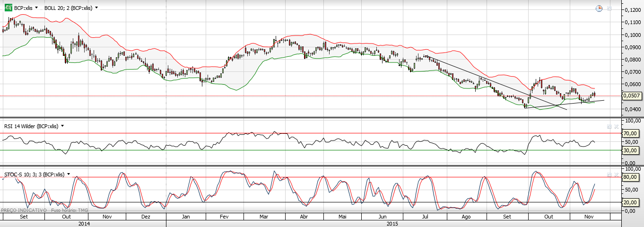This screenshot has height=227, width=644.
Task: Open the BCP:xlis instrument dropdown
Action: pyautogui.click(x=36, y=8)
